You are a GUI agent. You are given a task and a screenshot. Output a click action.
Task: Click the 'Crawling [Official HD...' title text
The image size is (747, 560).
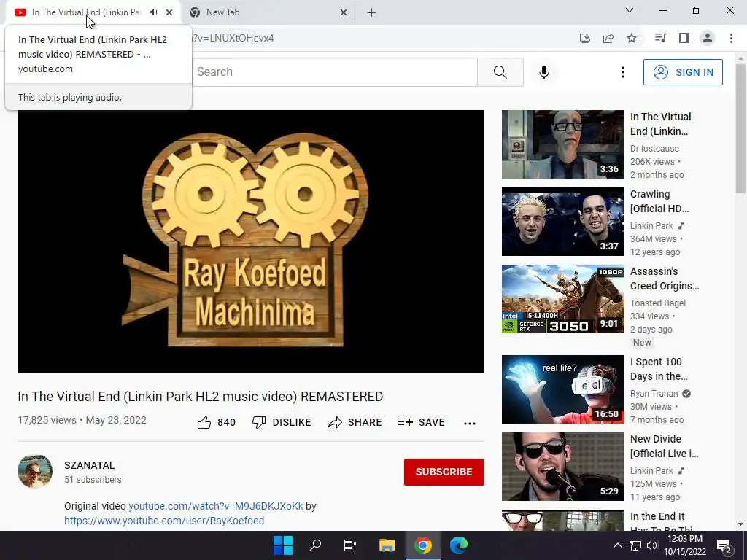[659, 201]
